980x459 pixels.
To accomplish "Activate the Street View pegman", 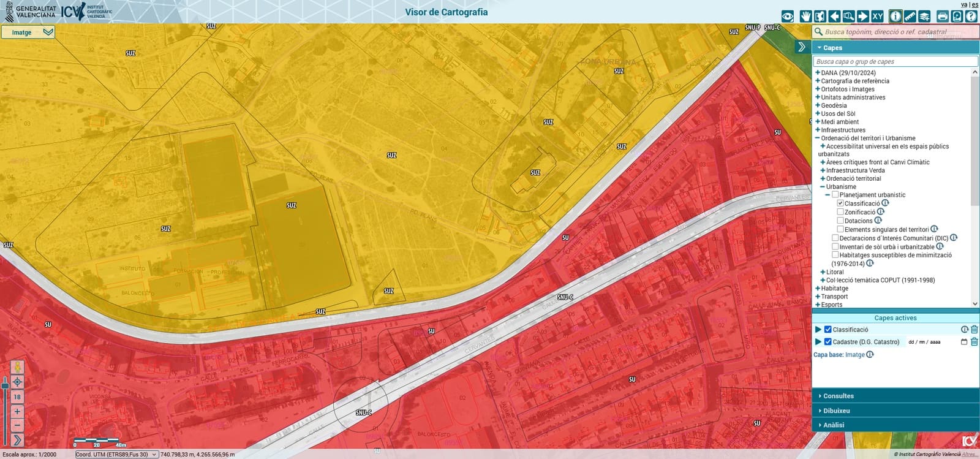I will pos(17,367).
